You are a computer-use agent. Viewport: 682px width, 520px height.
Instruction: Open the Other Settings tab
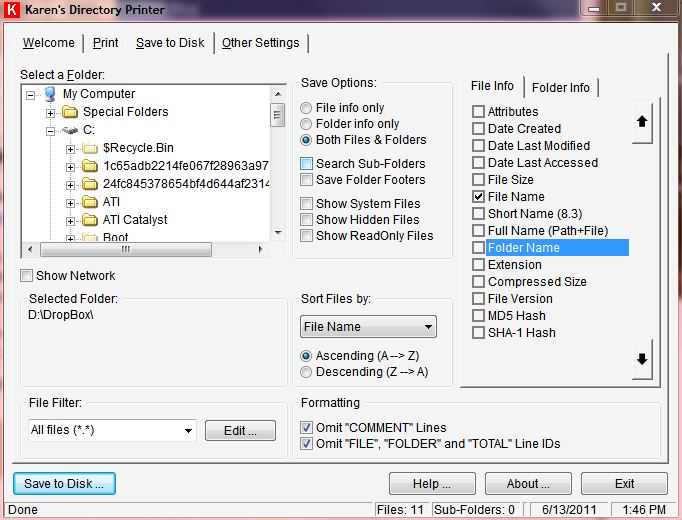pos(261,43)
